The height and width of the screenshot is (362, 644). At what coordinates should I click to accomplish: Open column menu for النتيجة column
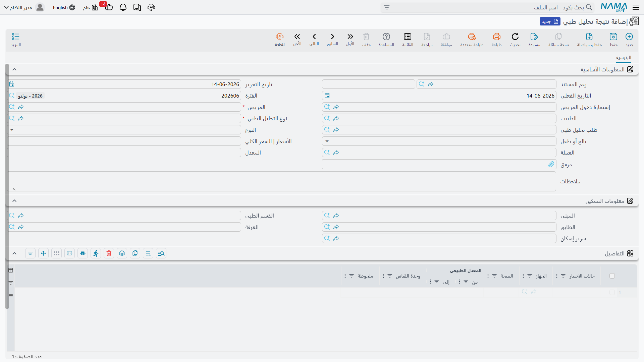[x=488, y=276]
